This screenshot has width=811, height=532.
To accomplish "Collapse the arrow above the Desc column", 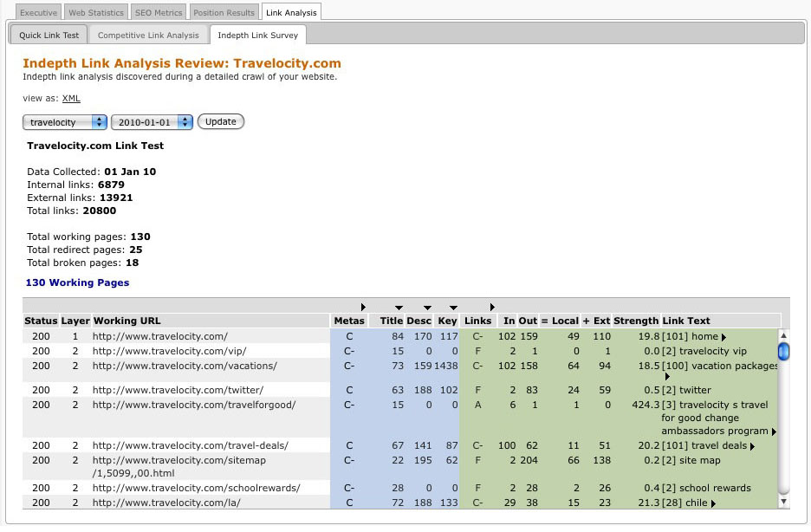I will coord(427,308).
